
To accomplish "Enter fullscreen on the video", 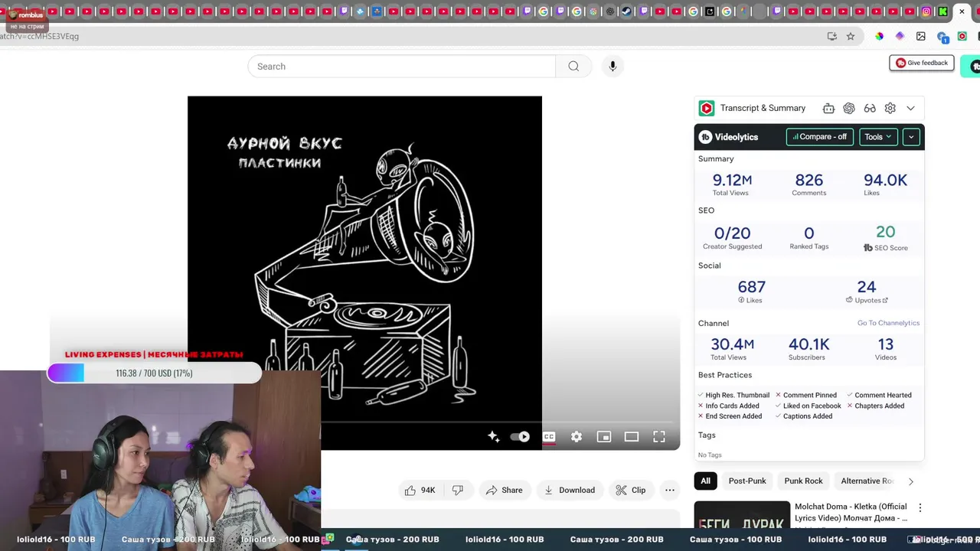I will tap(659, 436).
